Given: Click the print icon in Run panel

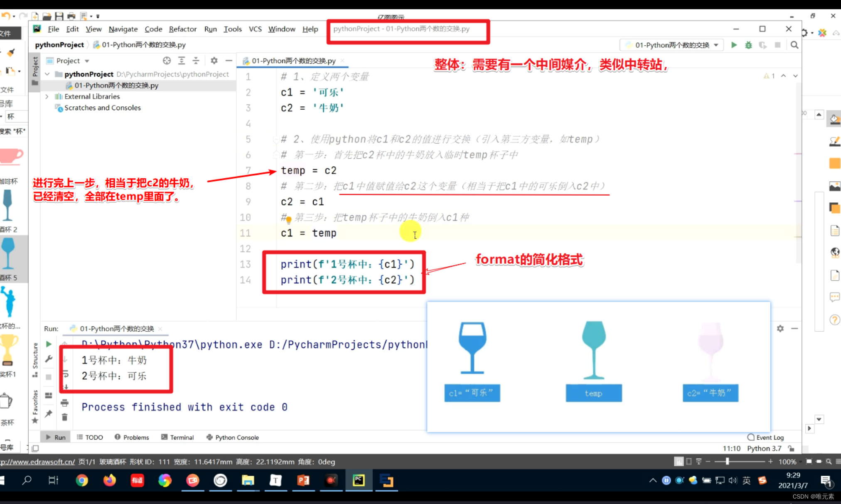Looking at the screenshot, I should (64, 403).
